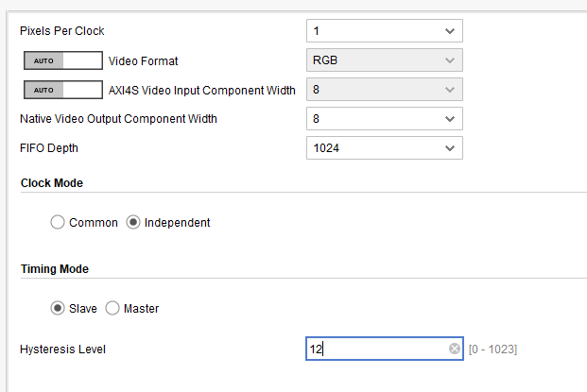
Task: Clear the Hysteresis Level field with the X icon
Action: 455,349
